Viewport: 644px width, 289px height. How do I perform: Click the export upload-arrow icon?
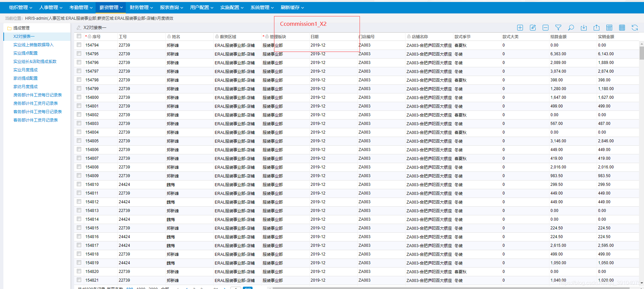coord(596,28)
